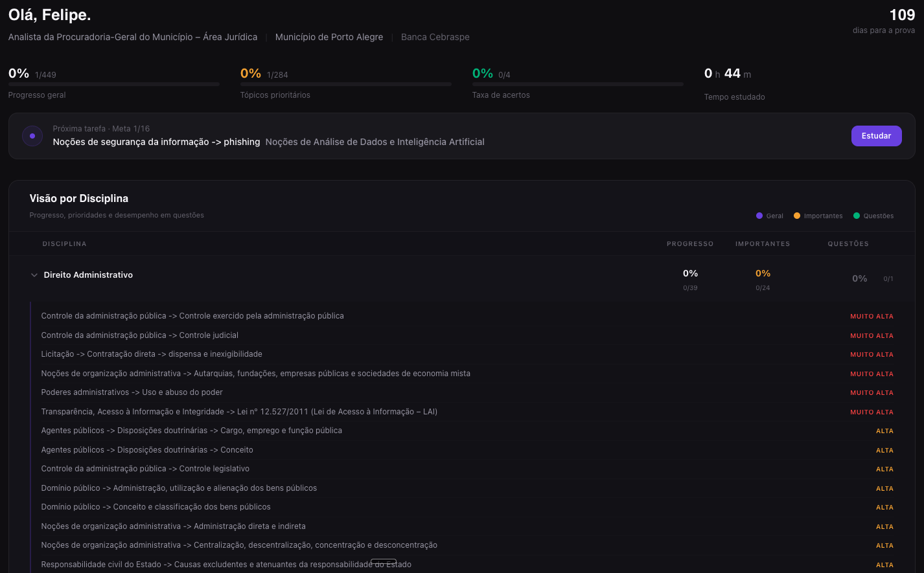This screenshot has width=924, height=573.
Task: Click the MUITO ALTA badge beside Controle judicial
Action: [872, 335]
